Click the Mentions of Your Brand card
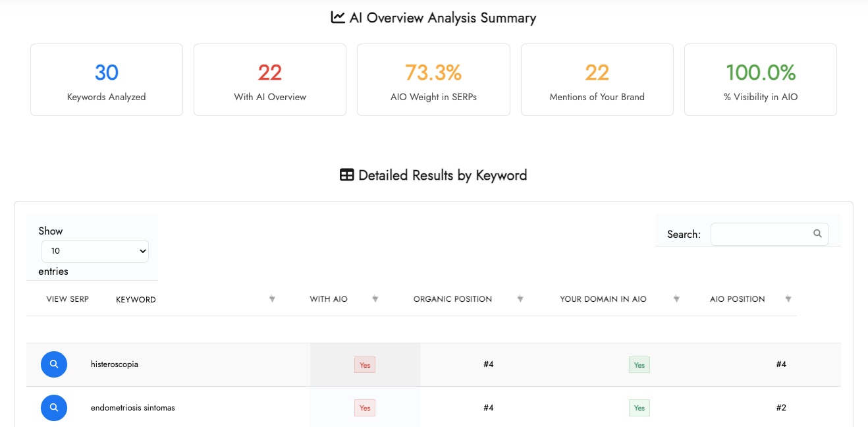Viewport: 868px width, 427px height. 597,80
